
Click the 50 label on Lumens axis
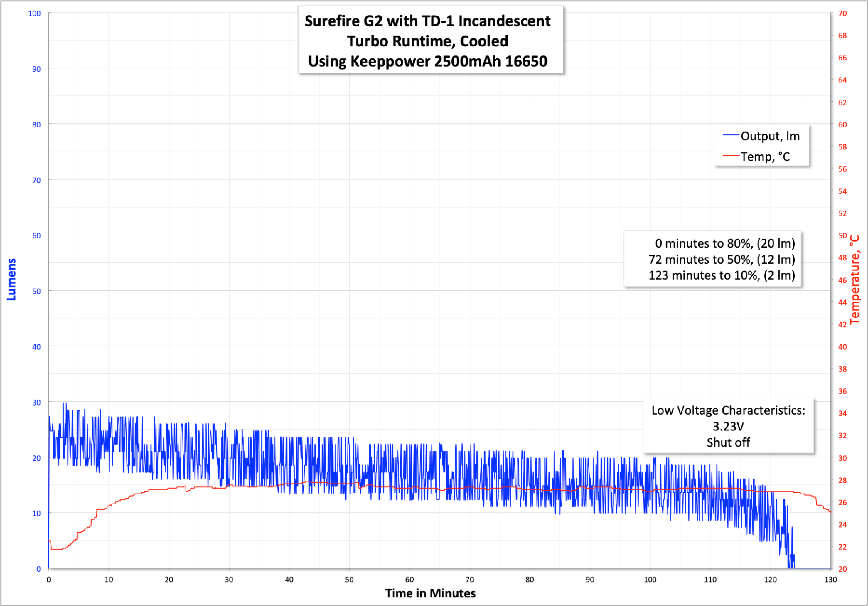[36, 291]
